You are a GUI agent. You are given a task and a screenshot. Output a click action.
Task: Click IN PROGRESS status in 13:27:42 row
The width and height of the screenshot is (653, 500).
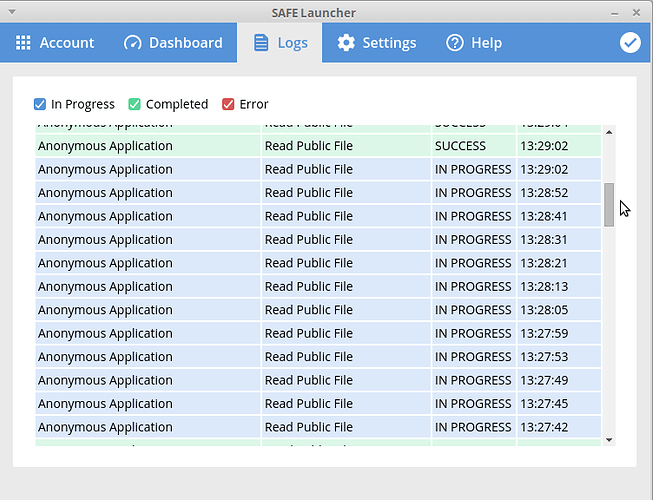click(473, 427)
